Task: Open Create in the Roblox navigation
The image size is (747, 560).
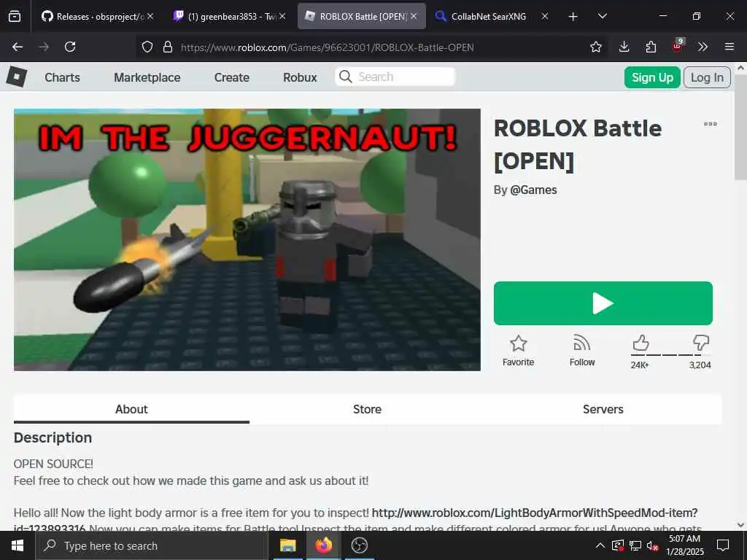Action: point(231,77)
